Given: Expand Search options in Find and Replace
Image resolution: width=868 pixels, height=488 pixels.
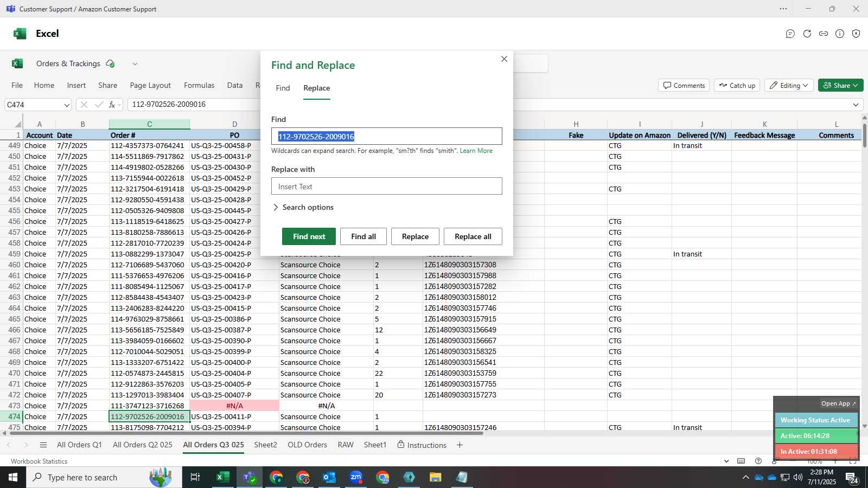Looking at the screenshot, I should click(x=303, y=207).
